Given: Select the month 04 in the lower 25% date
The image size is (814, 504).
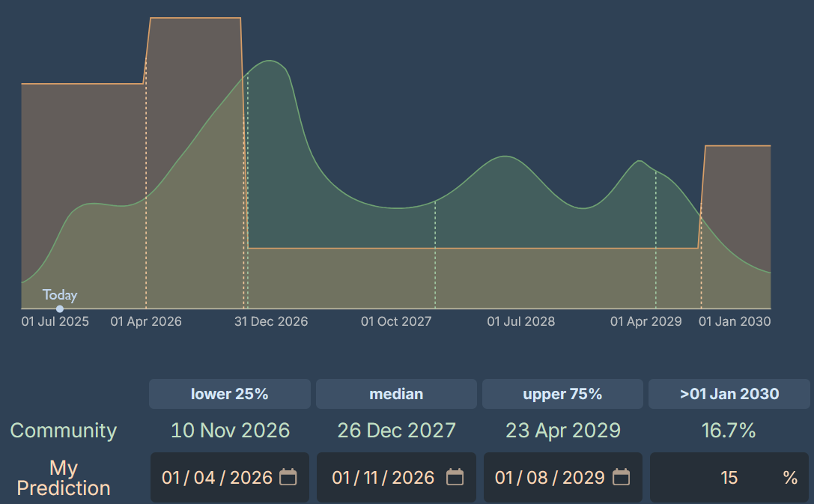Looking at the screenshot, I should point(204,478).
